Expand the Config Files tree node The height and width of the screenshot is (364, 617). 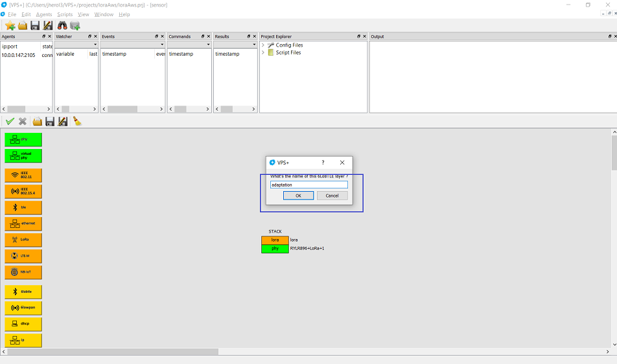[x=263, y=45]
